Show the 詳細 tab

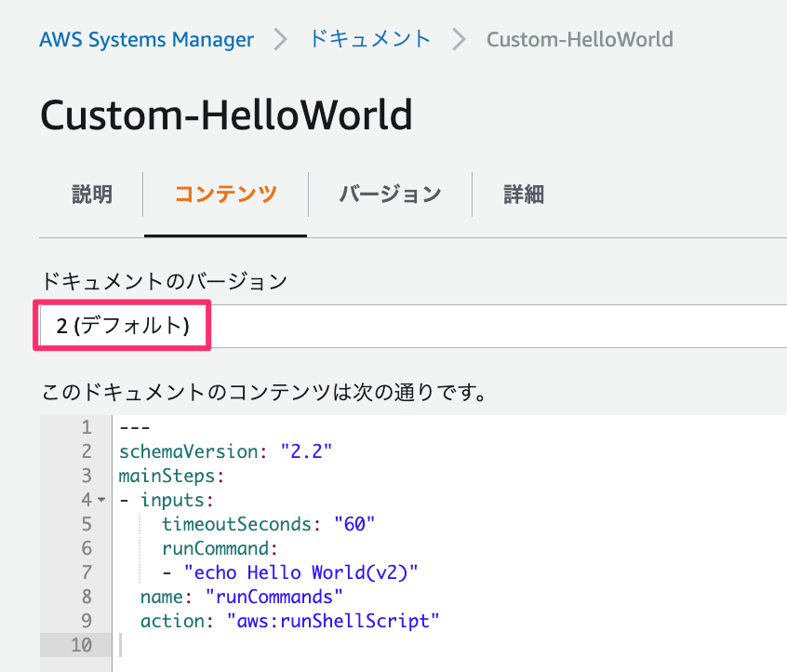524,195
